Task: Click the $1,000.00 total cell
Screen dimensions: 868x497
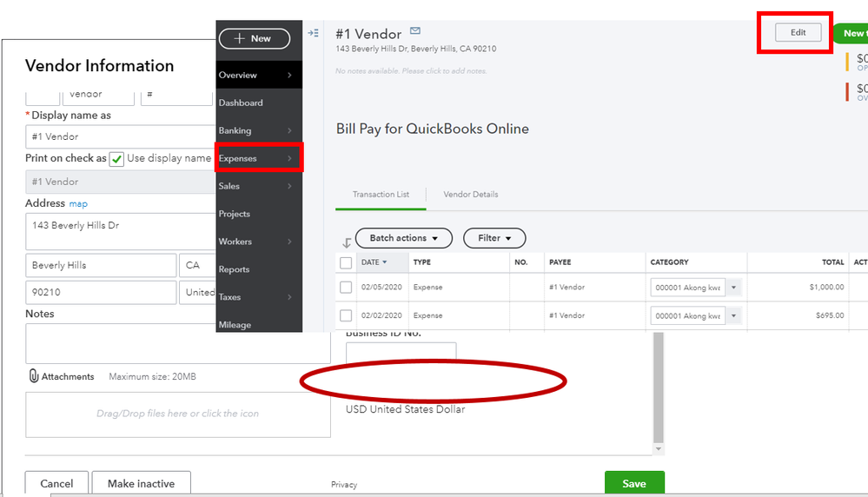Action: point(826,288)
